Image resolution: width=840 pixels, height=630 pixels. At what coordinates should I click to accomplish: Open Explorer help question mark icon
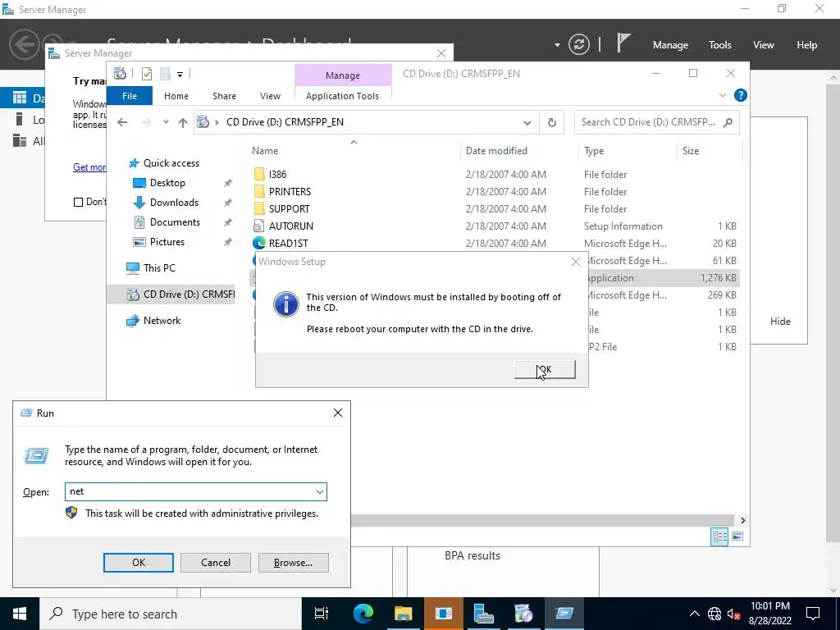[741, 95]
